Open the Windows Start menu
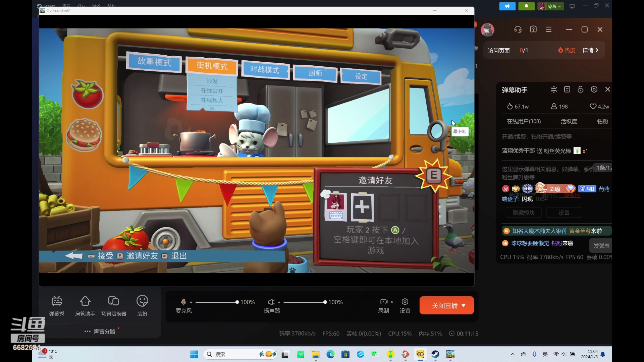Viewport: 644px width, 362px height. (194, 354)
